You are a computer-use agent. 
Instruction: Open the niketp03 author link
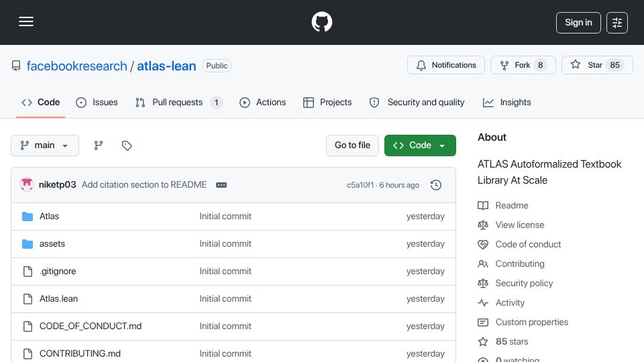point(58,185)
